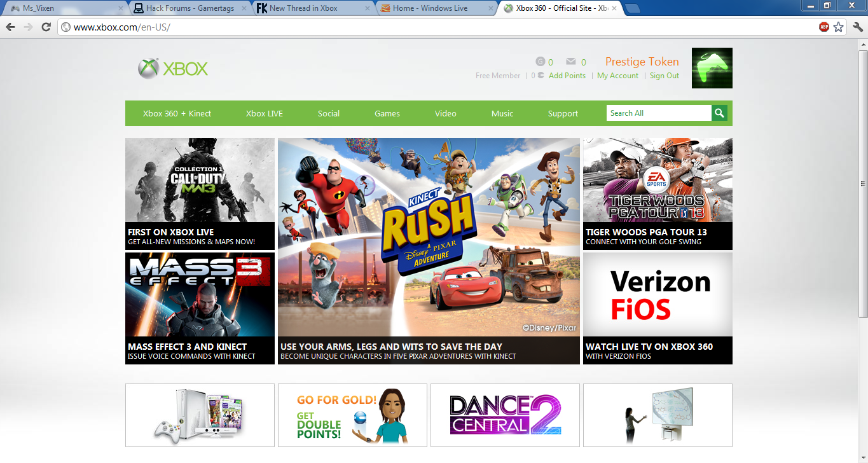Image resolution: width=868 pixels, height=463 pixels.
Task: Open the Xbox LIVE menu
Action: (265, 113)
